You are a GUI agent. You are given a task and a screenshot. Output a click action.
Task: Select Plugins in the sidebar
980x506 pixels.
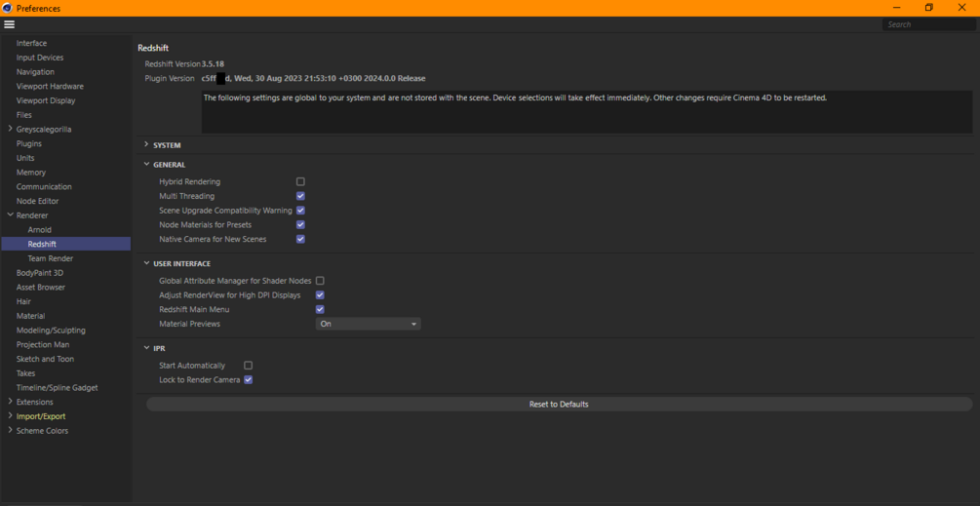click(x=28, y=143)
